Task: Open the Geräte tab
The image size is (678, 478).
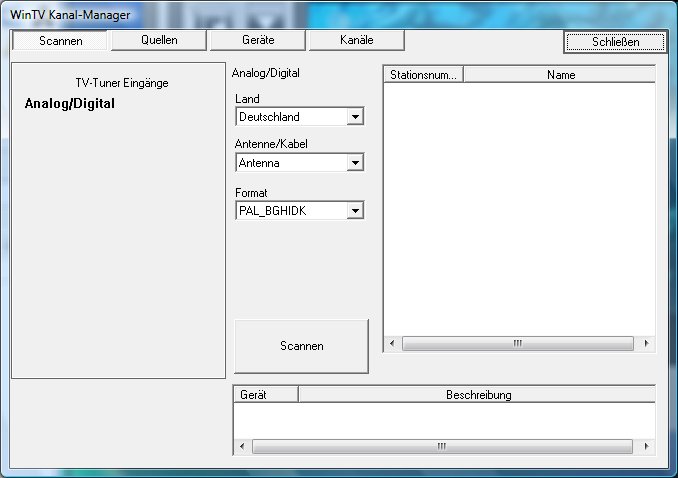Action: point(258,40)
